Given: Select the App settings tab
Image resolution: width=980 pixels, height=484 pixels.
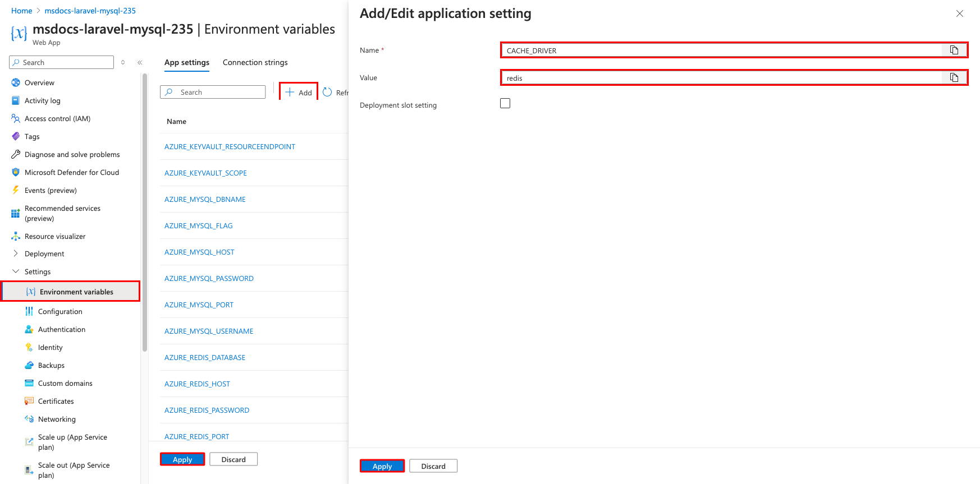Looking at the screenshot, I should coord(187,62).
